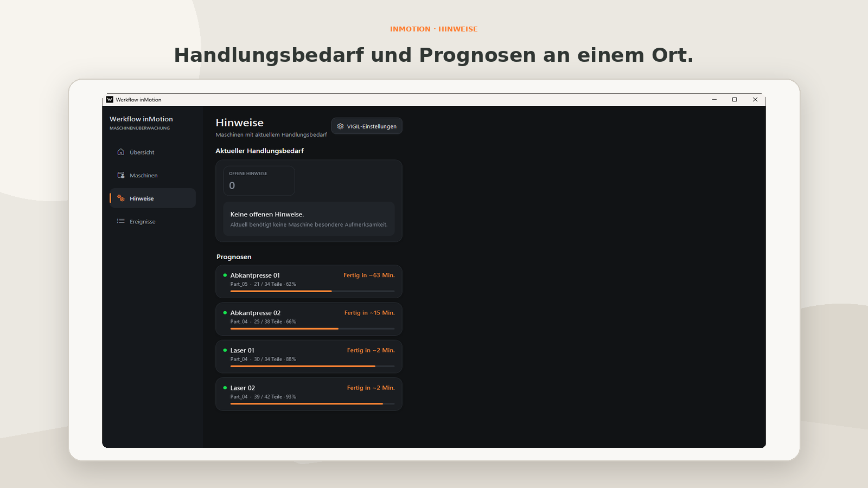Switch to Ereignisse view
This screenshot has width=868, height=488.
click(152, 221)
